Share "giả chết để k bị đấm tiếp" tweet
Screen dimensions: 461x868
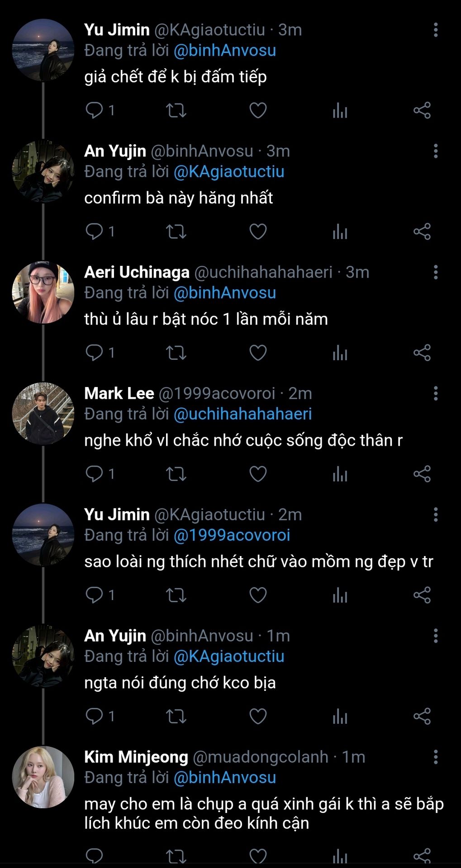[422, 110]
